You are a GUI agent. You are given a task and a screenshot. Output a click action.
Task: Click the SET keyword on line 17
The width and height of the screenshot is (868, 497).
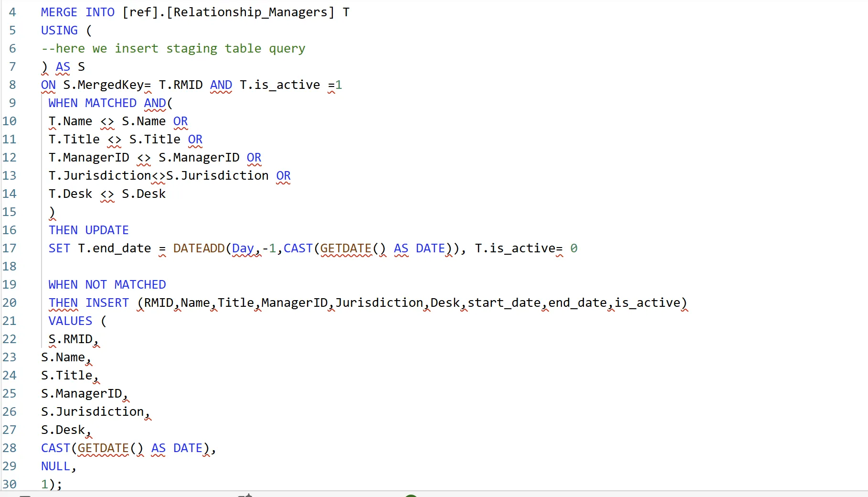[x=59, y=248]
